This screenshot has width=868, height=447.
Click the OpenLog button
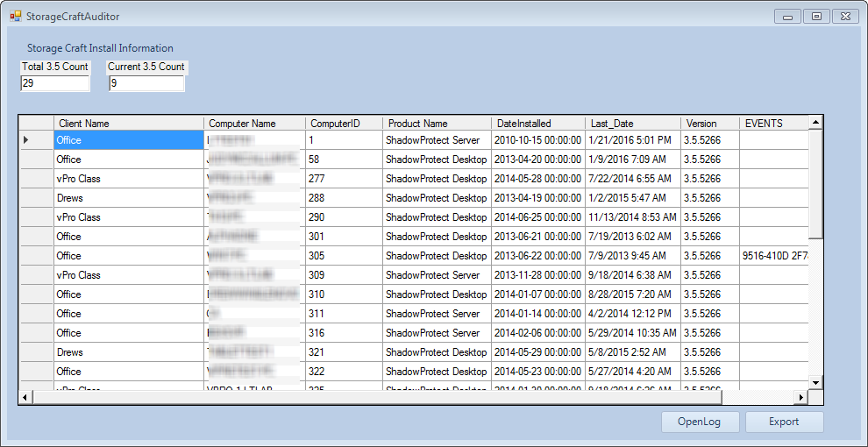point(700,422)
